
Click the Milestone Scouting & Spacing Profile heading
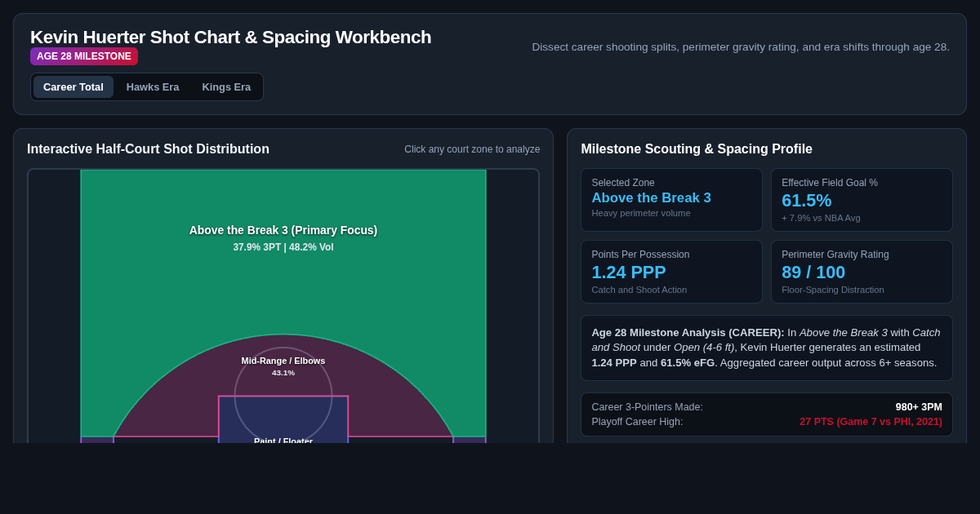[697, 149]
